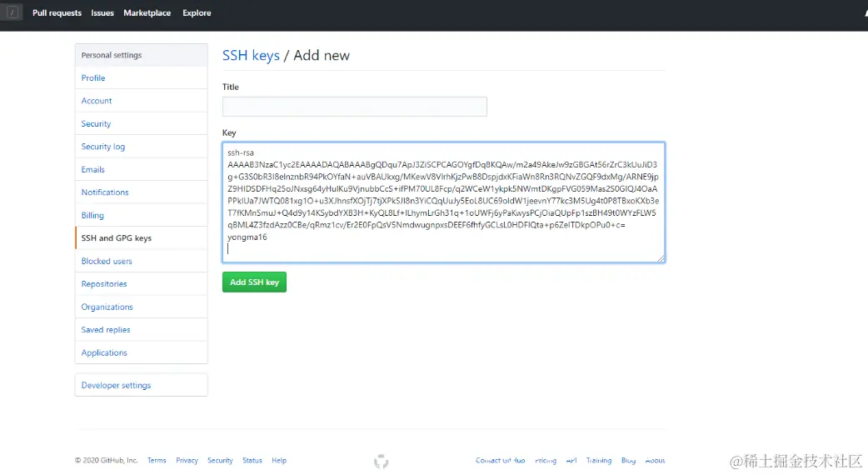Open Training link in footer
Viewport: 868px width, 475px height.
pyautogui.click(x=599, y=461)
